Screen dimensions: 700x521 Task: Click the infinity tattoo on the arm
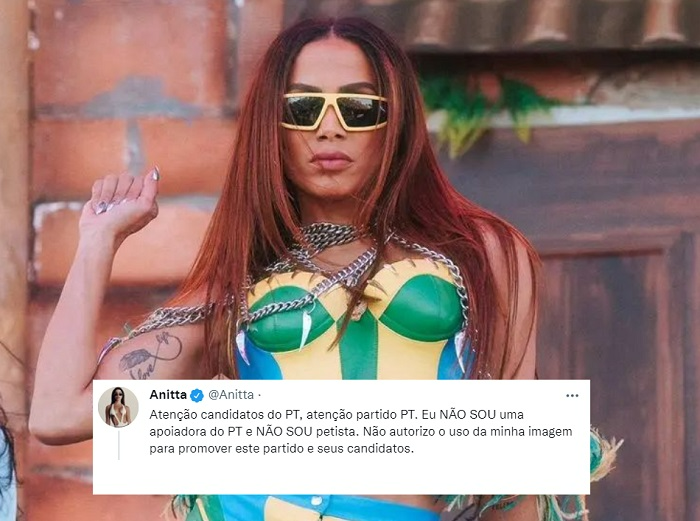click(149, 355)
